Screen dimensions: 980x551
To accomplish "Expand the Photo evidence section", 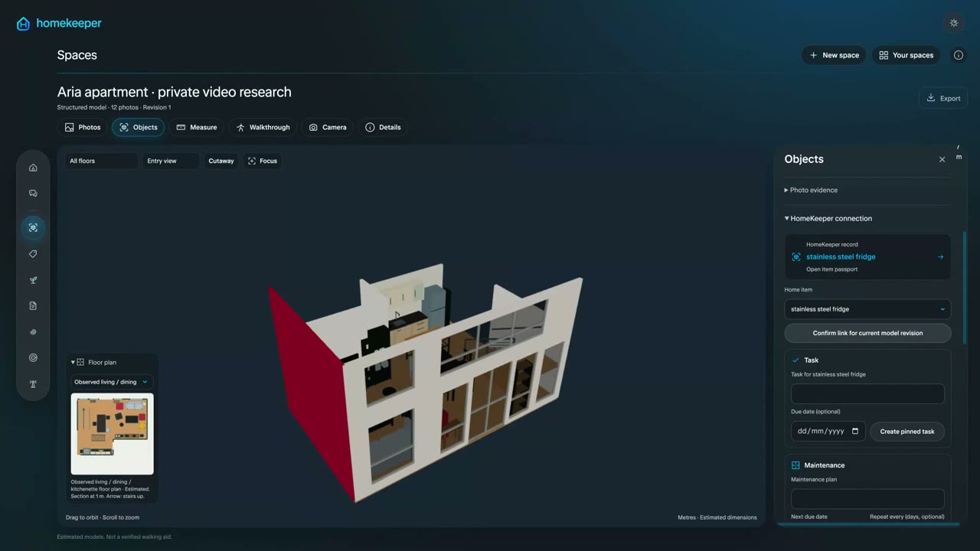I will (811, 190).
